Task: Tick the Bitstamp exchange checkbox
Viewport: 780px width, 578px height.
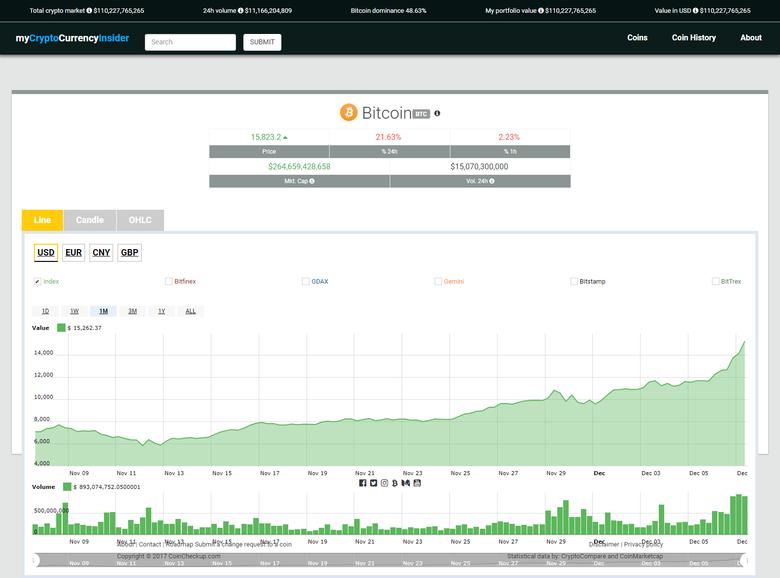Action: tap(574, 282)
